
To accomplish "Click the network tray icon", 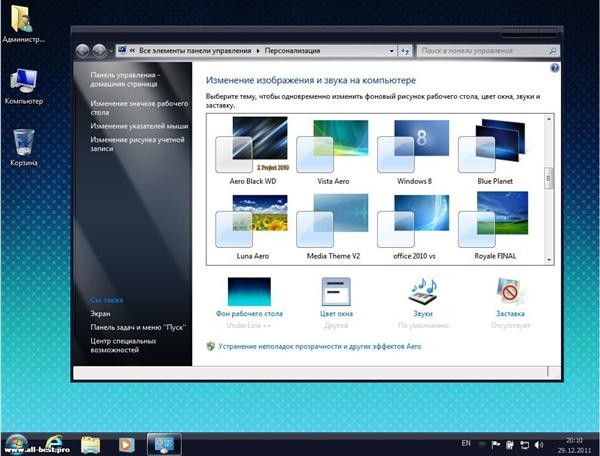I will pyautogui.click(x=525, y=445).
